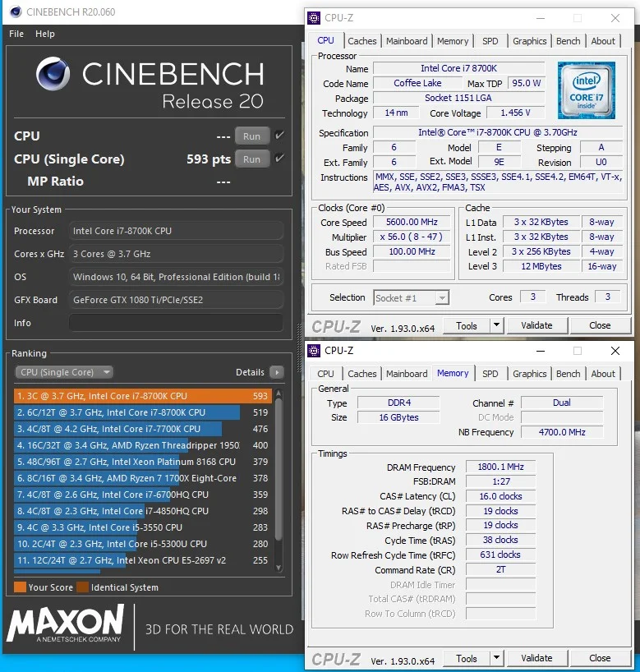
Task: Click the MAXON logo
Action: coord(66,624)
